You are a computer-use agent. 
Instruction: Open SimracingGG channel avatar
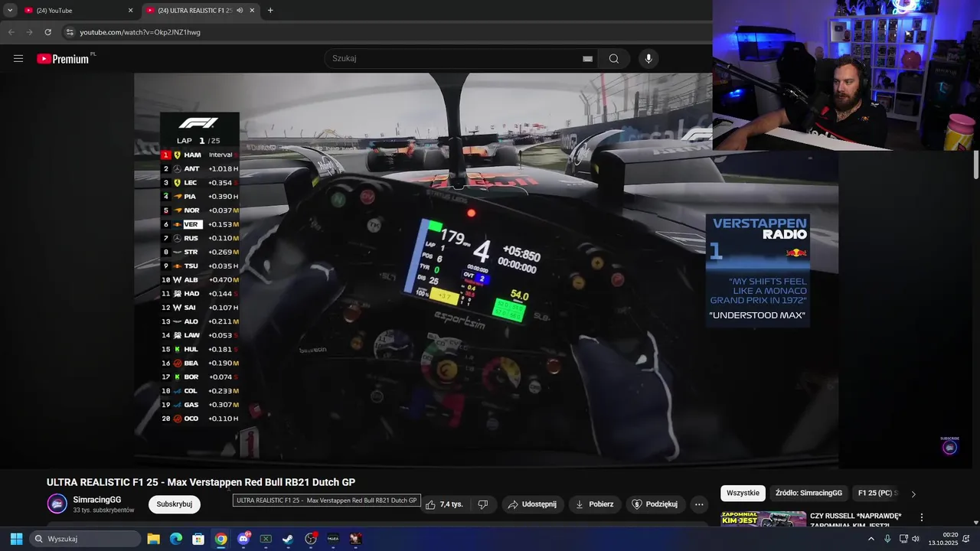coord(57,504)
